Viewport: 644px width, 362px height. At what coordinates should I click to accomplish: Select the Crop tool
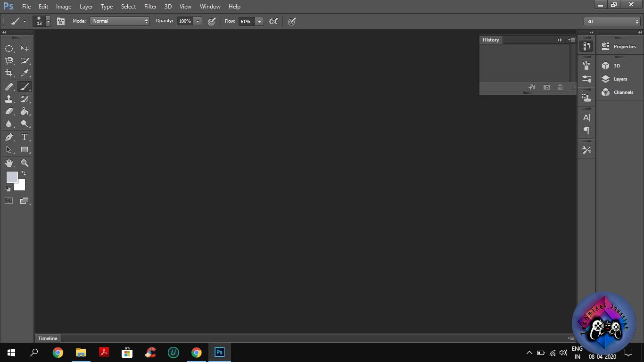tap(9, 73)
